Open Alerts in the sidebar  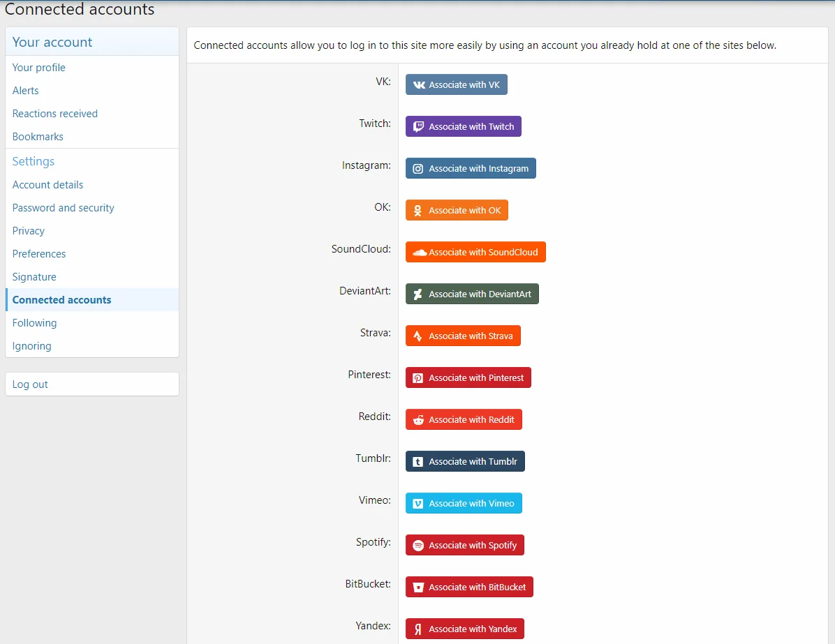tap(92, 91)
